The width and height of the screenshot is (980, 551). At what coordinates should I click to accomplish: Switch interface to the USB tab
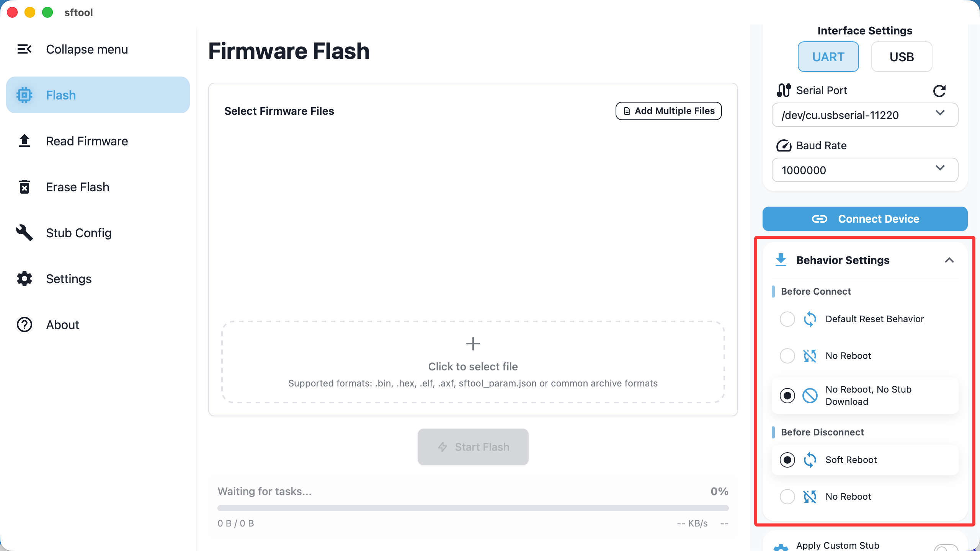pyautogui.click(x=902, y=57)
